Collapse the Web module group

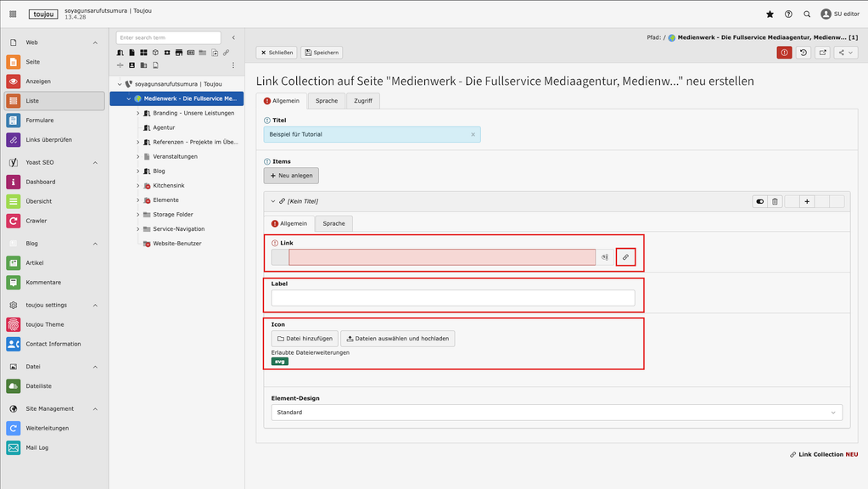point(95,42)
